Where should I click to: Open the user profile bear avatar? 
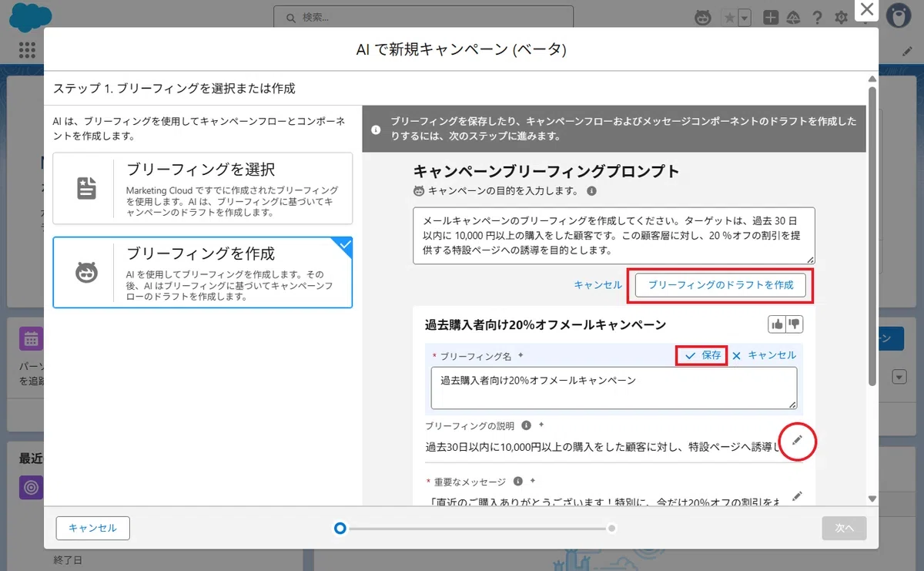tap(899, 17)
